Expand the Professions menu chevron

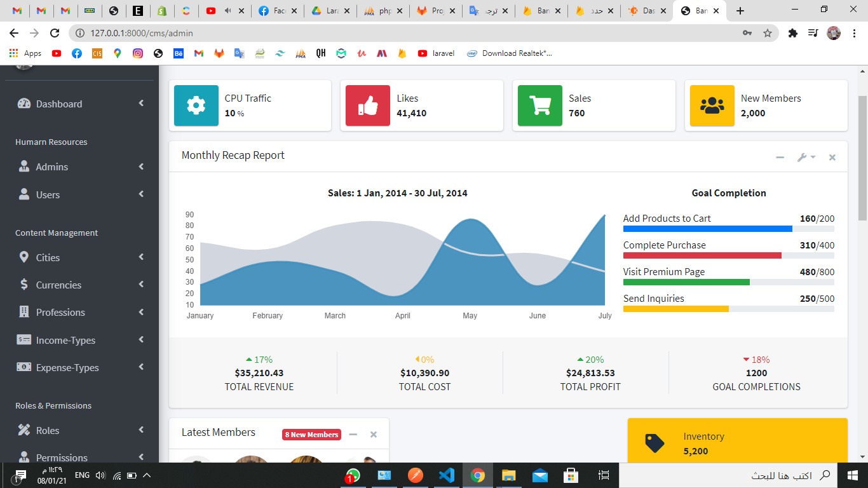pyautogui.click(x=141, y=312)
